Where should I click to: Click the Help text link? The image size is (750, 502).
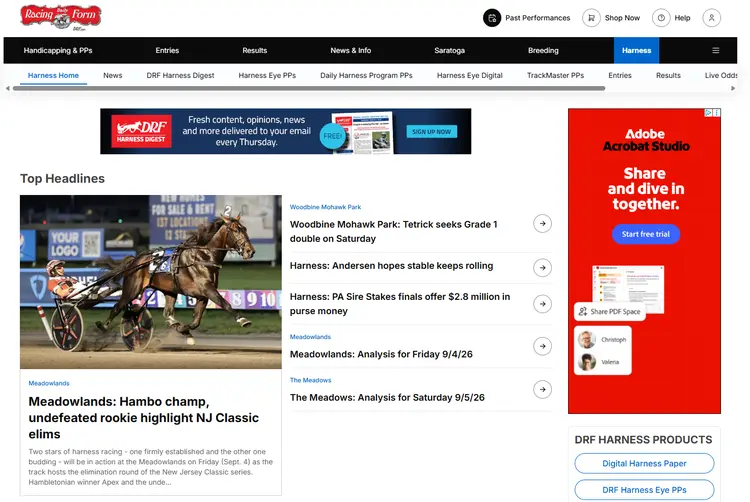(x=683, y=18)
